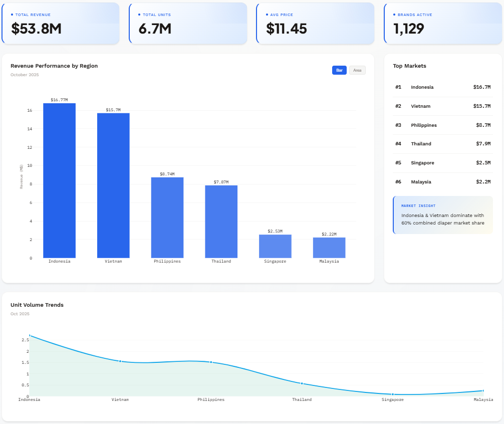The height and width of the screenshot is (424, 504).
Task: Click the $16.7M value in Top Markets
Action: (482, 87)
